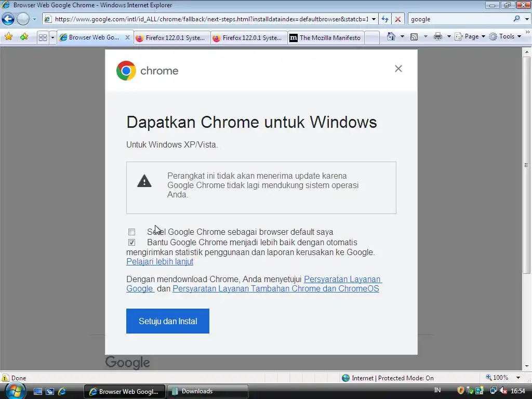Click the vertical scrollbar thumb
This screenshot has height=399, width=532.
coord(527,165)
